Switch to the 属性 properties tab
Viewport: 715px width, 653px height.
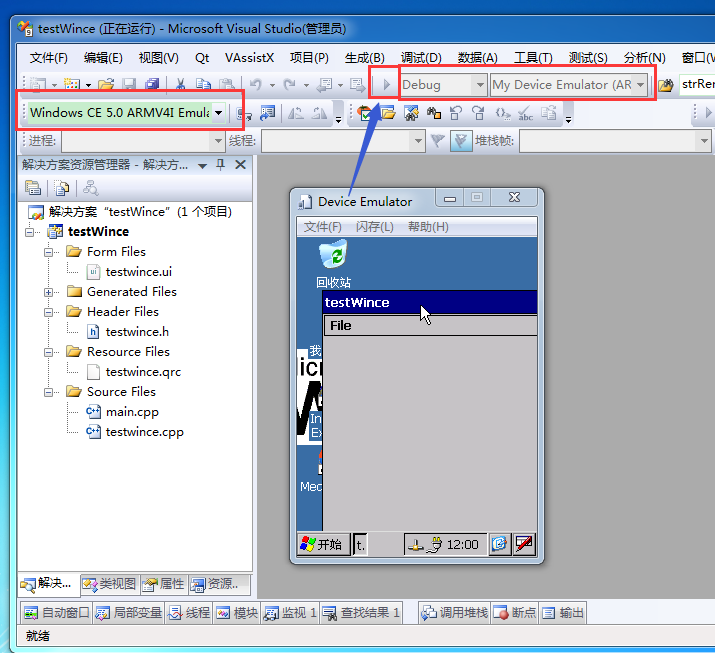(164, 584)
